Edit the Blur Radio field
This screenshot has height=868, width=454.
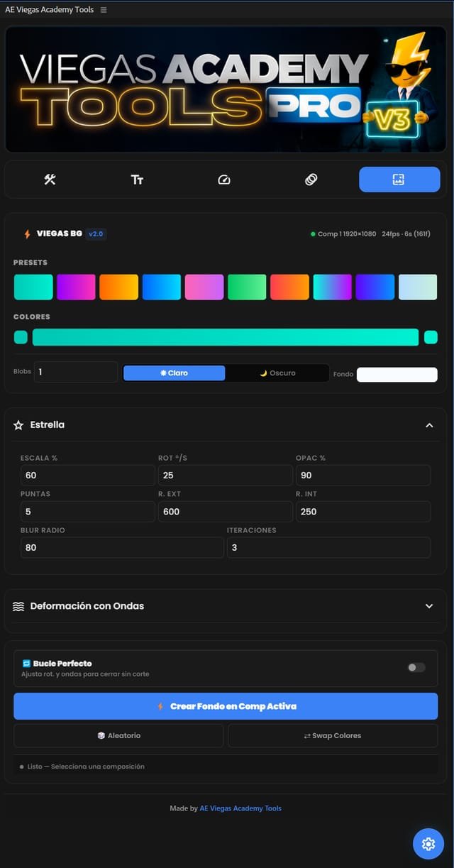pos(122,548)
